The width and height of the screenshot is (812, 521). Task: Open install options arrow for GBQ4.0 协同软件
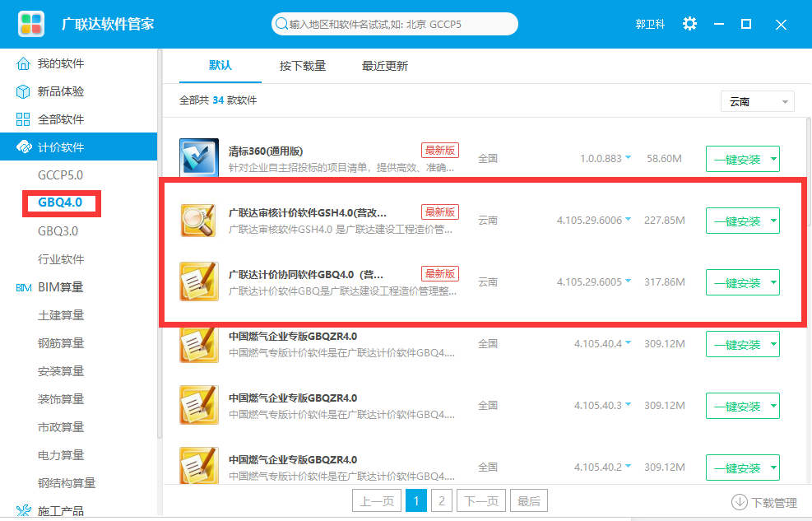(x=773, y=282)
